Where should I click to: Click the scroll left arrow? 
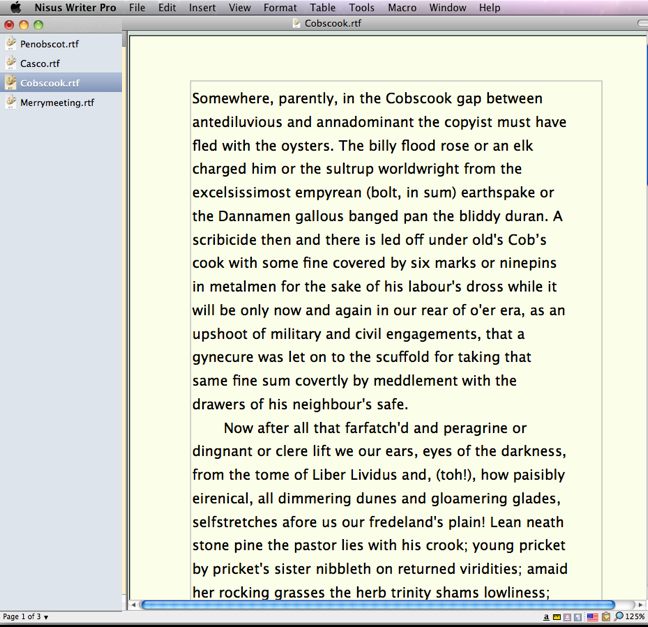click(x=134, y=605)
